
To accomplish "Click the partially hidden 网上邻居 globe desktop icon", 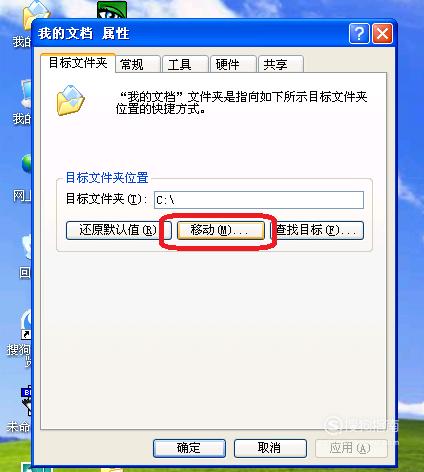I will (26, 163).
